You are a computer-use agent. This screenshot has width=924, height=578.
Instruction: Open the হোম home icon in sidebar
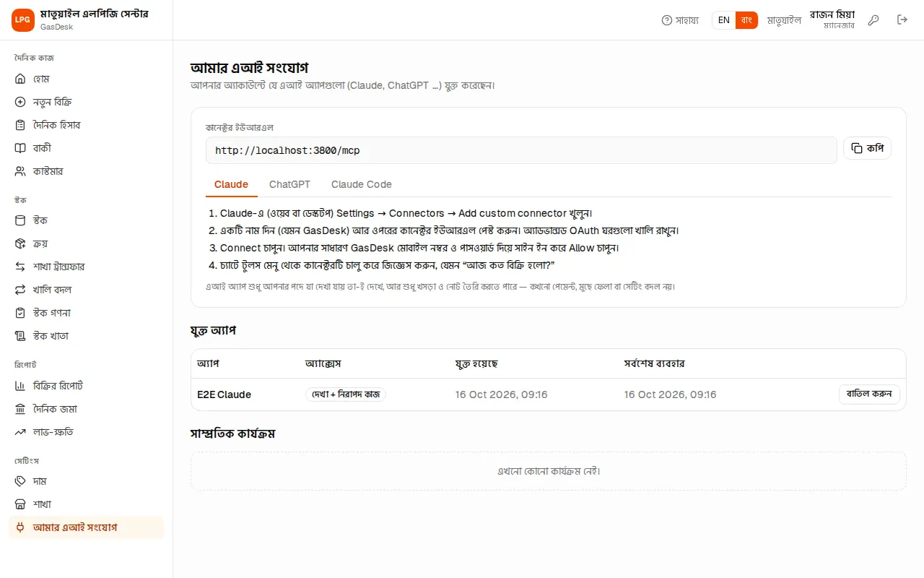20,79
